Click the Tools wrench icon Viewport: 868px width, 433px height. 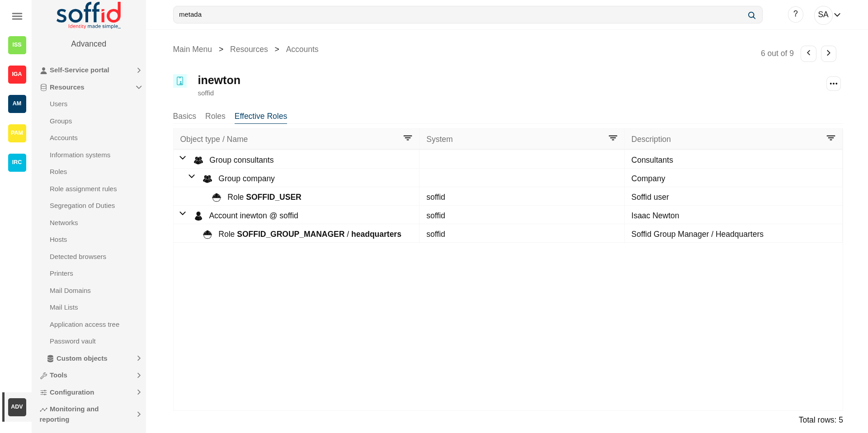tap(43, 376)
